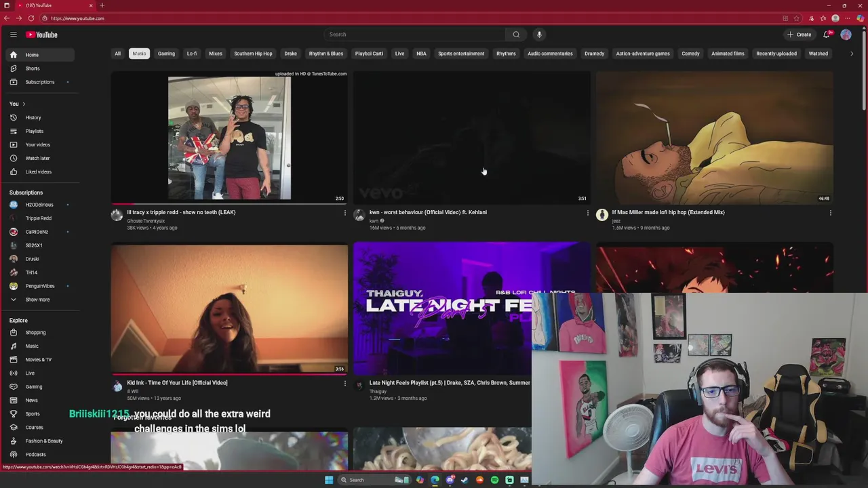Open Shorts in the sidebar

click(x=39, y=68)
